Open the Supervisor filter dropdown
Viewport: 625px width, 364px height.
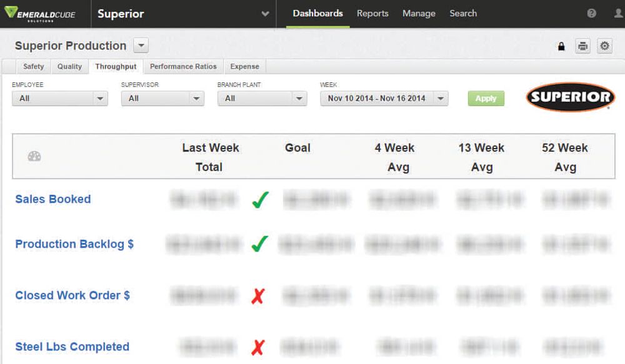pos(162,99)
